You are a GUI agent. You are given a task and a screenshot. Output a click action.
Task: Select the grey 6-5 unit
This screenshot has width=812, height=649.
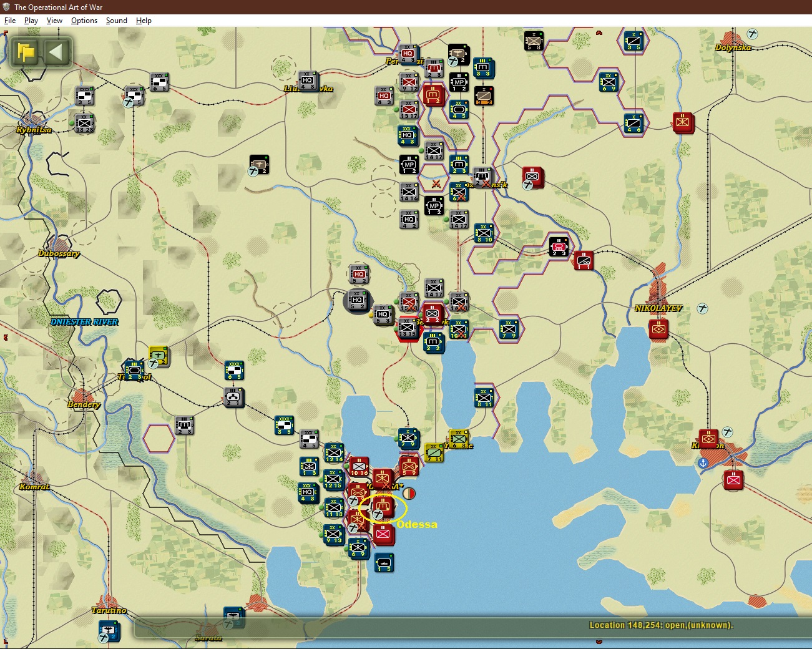pyautogui.click(x=159, y=82)
